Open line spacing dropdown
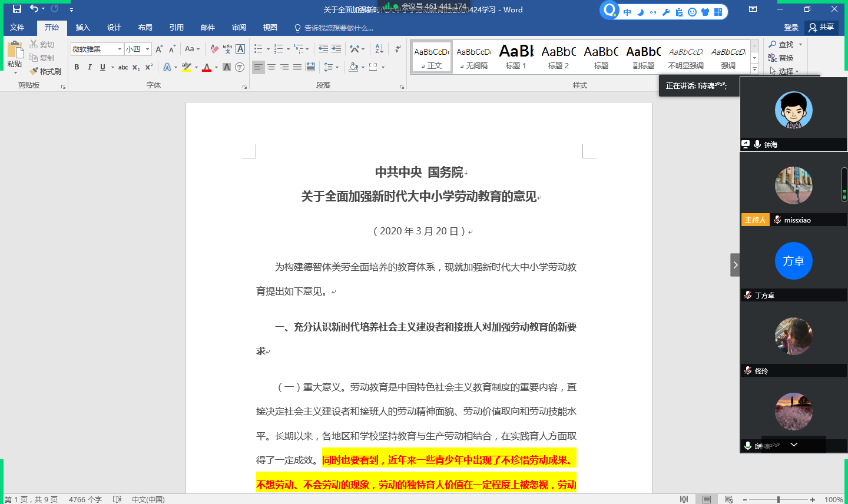Image resolution: width=848 pixels, height=504 pixels. [x=331, y=67]
